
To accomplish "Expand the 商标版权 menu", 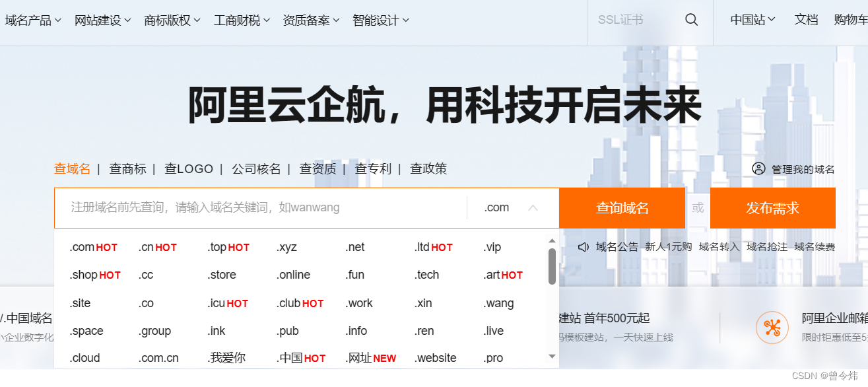I will pos(172,20).
